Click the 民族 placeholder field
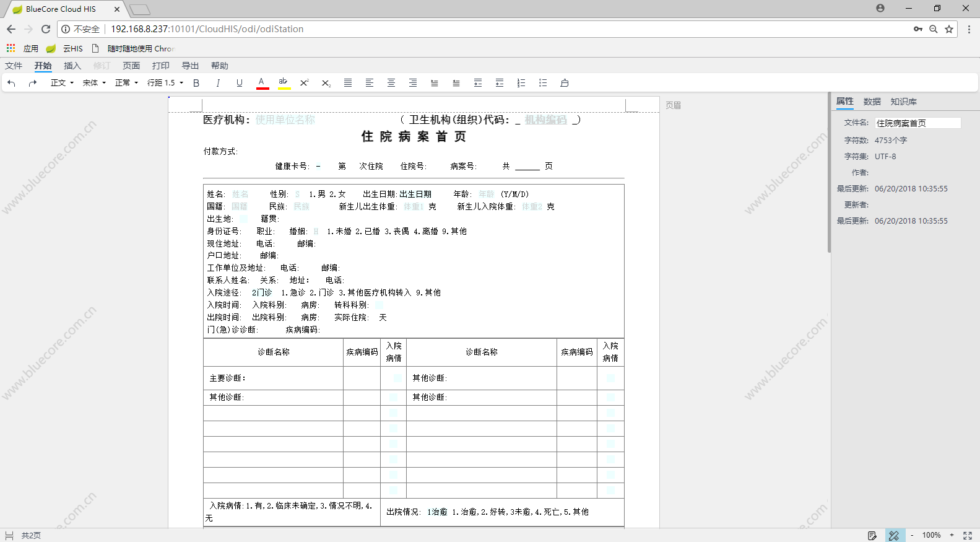This screenshot has width=980, height=542. (x=301, y=207)
